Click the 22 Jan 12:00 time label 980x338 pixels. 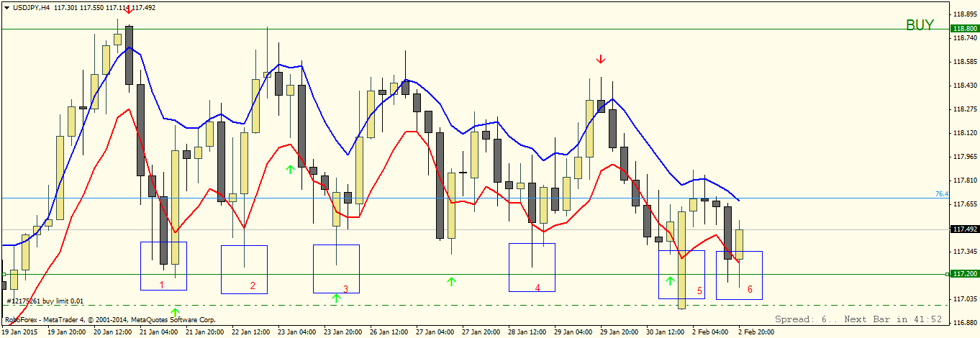click(x=252, y=332)
